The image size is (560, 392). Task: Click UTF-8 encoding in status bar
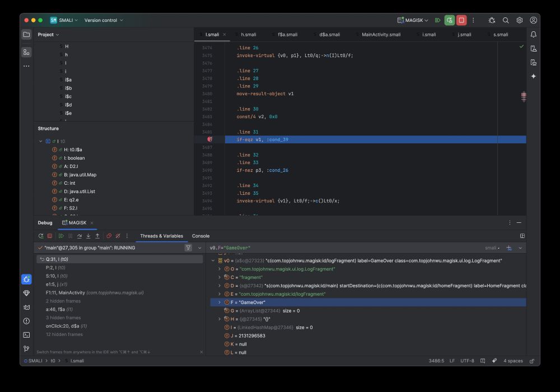(x=467, y=361)
